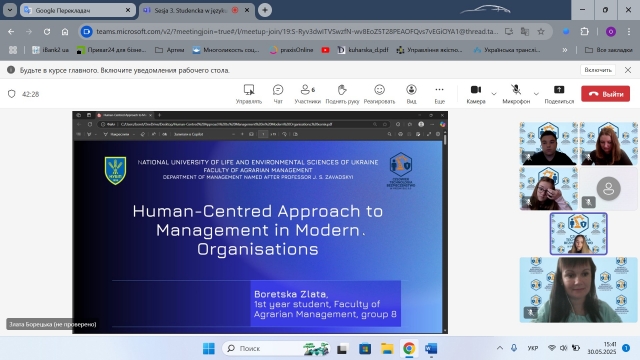Expand the Camera options dropdown arrow

click(x=494, y=94)
